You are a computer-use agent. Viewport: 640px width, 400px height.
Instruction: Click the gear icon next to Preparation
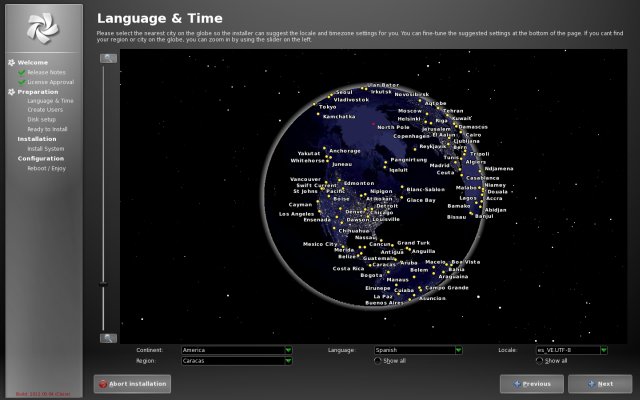point(11,91)
